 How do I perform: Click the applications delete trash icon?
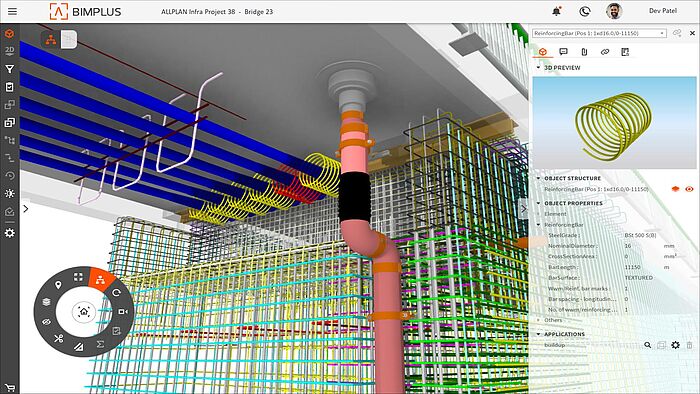(x=690, y=345)
